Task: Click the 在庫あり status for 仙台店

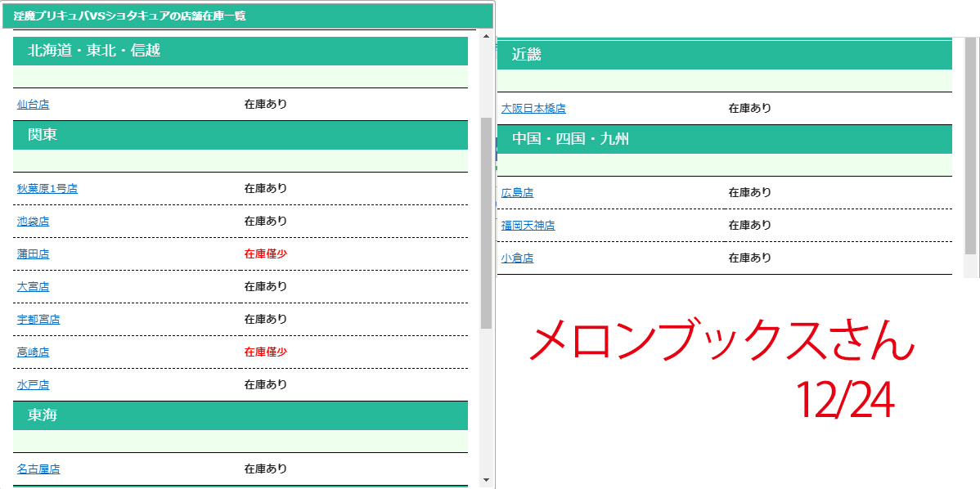Action: (266, 104)
